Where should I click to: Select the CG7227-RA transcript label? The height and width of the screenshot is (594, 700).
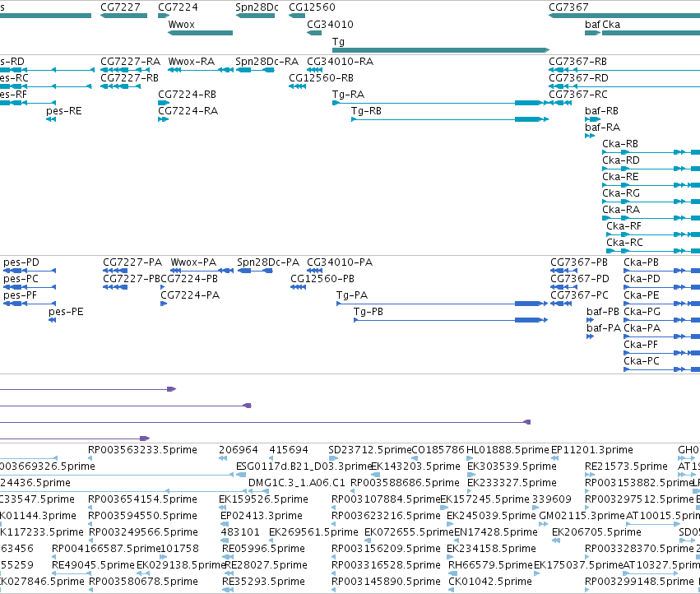(x=130, y=62)
